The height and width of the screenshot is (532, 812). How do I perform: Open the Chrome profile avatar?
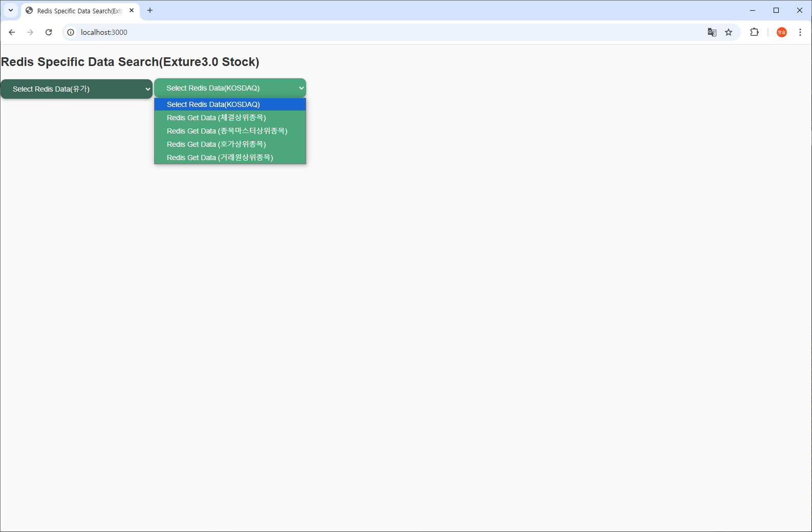tap(782, 32)
